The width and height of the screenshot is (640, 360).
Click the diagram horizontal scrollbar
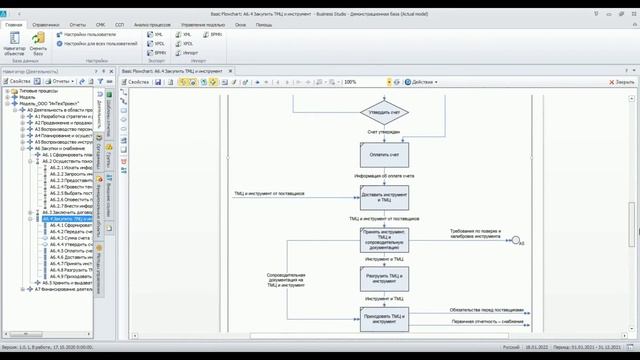pos(380,336)
